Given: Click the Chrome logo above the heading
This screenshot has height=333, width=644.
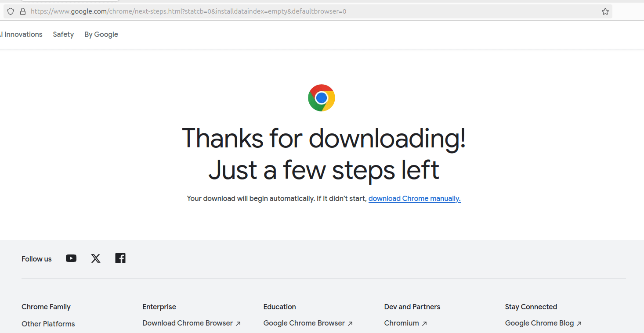Looking at the screenshot, I should tap(322, 98).
